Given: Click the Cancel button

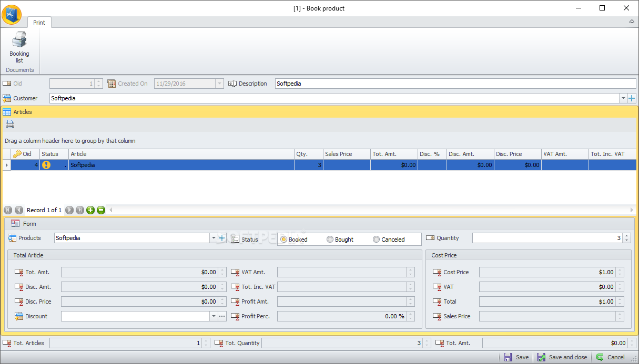Looking at the screenshot, I should (610, 357).
